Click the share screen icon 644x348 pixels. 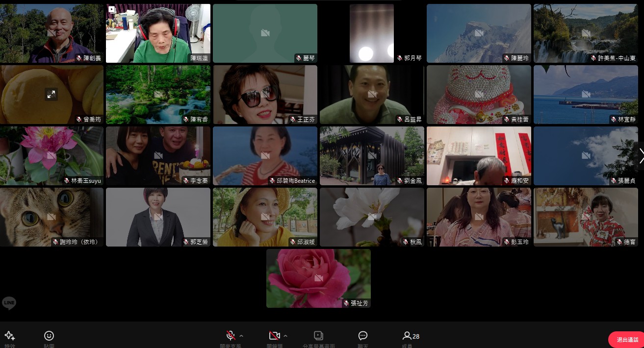318,336
